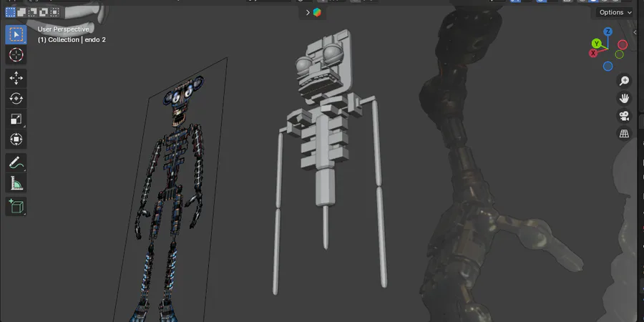
Task: Select the Transform tool
Action: tap(16, 140)
